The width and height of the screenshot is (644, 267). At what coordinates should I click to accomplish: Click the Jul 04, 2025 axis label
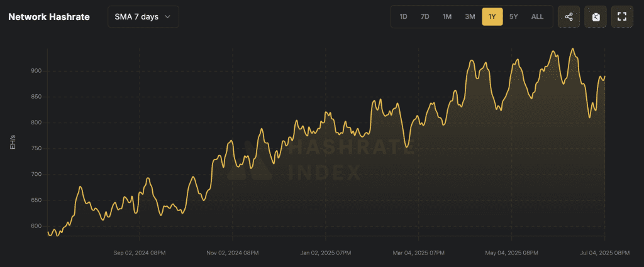(604, 253)
